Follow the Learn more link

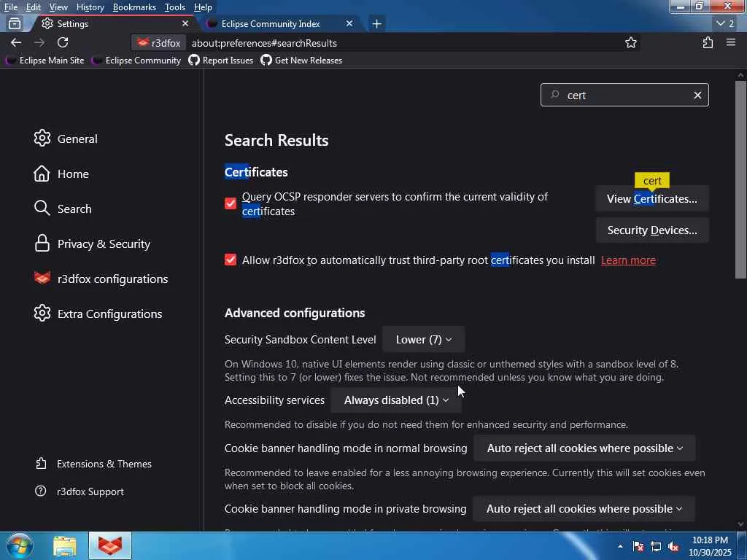coord(628,260)
